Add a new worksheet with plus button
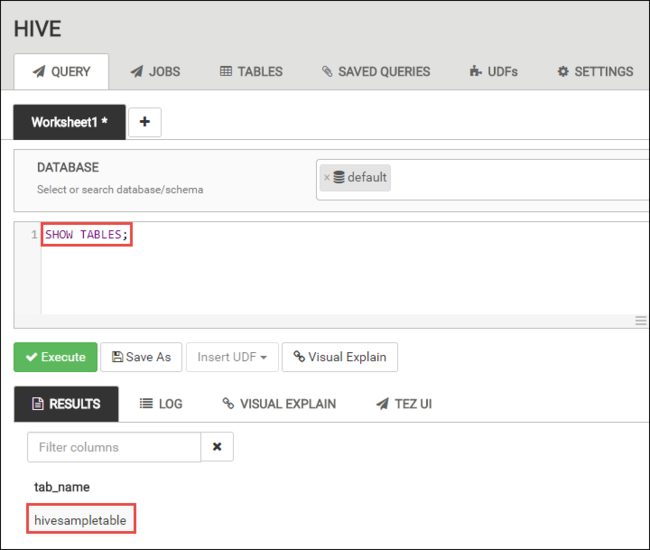Screen dimensions: 650x550 145,122
